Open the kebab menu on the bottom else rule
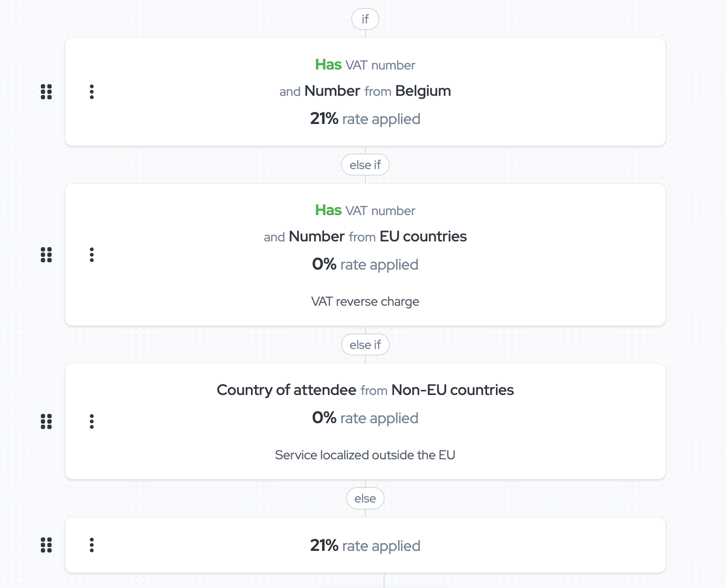Viewport: 726px width, 588px height. tap(92, 545)
